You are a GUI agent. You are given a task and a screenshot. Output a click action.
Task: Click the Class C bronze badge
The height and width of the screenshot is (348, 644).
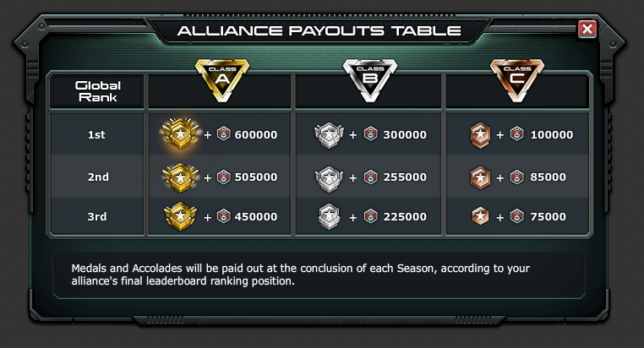517,79
